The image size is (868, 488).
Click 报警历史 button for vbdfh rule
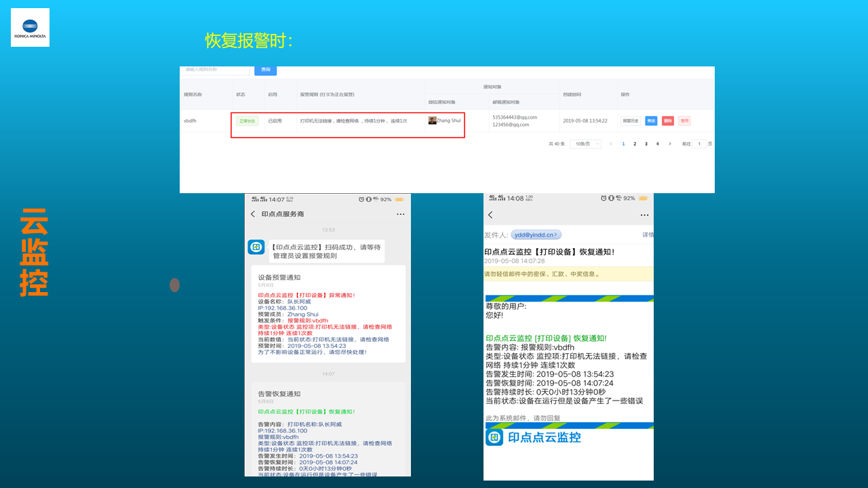(630, 121)
